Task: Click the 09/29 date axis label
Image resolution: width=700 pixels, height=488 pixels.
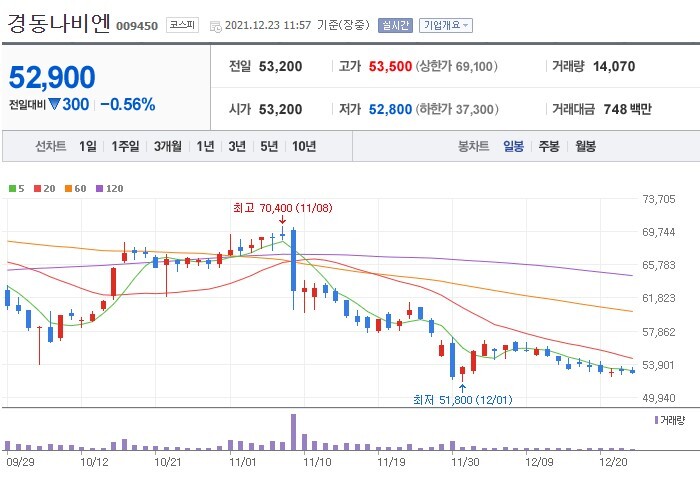Action: tap(21, 462)
